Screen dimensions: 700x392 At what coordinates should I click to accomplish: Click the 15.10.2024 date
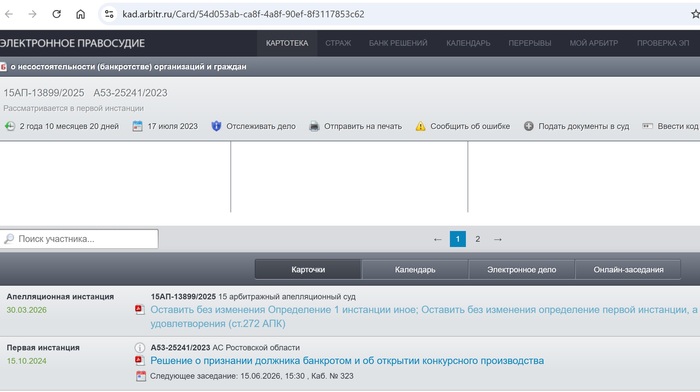(x=26, y=361)
